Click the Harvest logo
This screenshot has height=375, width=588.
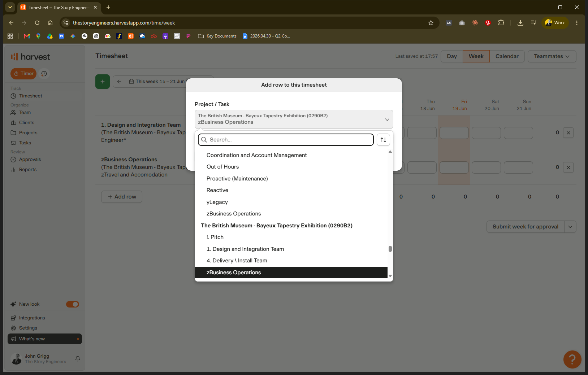click(x=30, y=57)
